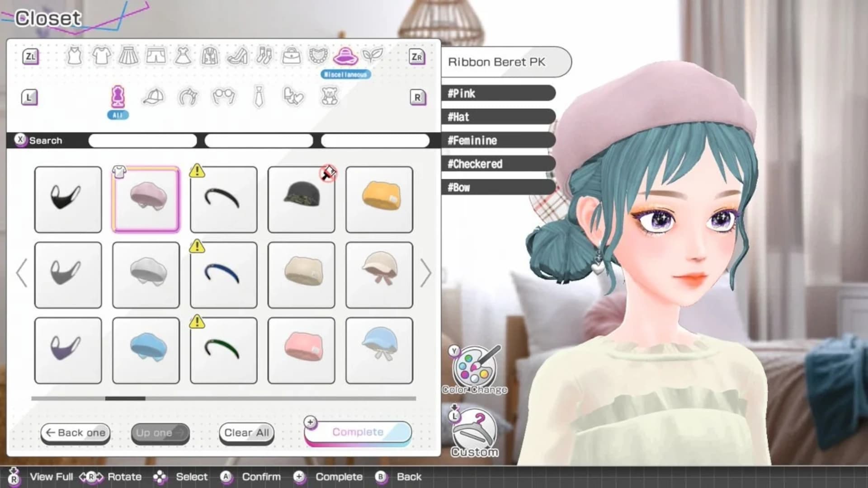Screen dimensions: 868x488
Task: Click the Clear All button
Action: [247, 433]
